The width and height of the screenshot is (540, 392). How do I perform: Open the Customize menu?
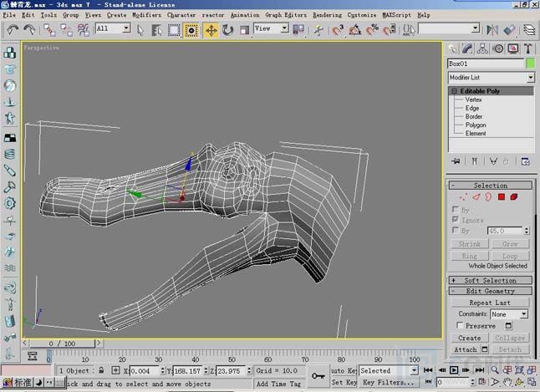pos(362,15)
